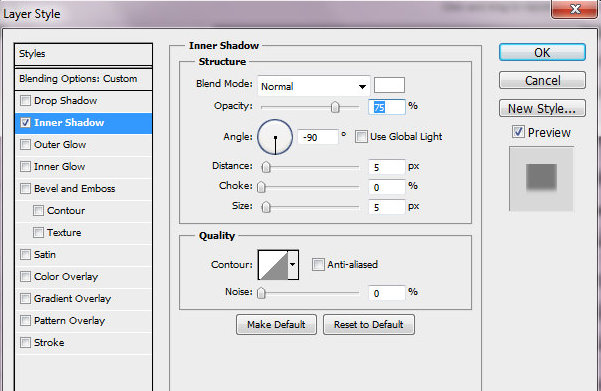Image resolution: width=601 pixels, height=391 pixels.
Task: Open the Contour picker dropdown arrow
Action: (x=293, y=264)
